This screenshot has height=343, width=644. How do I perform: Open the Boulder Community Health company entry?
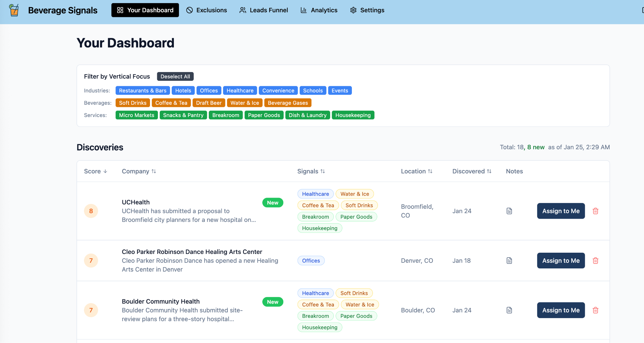(160, 301)
